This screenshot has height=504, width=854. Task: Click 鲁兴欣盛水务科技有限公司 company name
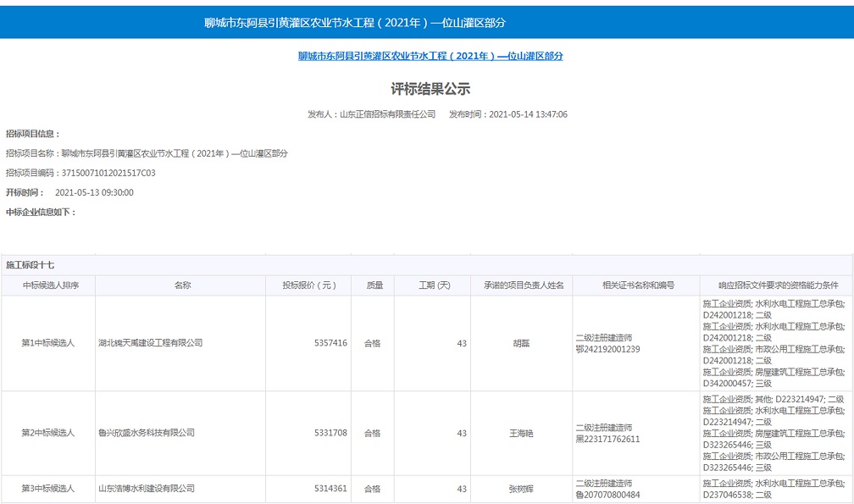click(x=147, y=433)
